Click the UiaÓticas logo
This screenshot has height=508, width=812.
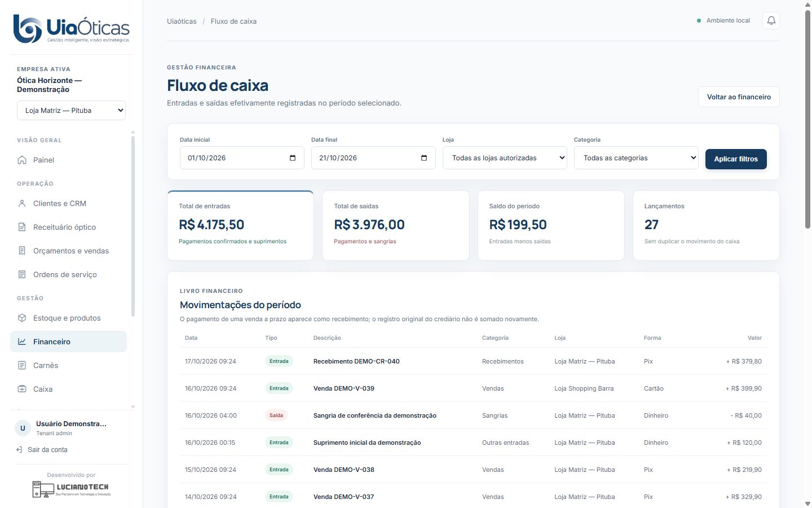[x=71, y=29]
